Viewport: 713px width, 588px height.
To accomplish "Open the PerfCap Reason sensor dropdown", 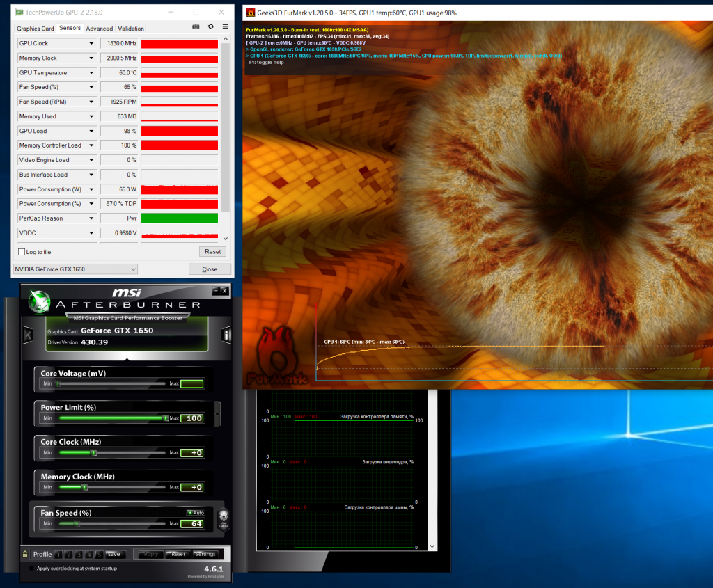I will (91, 218).
